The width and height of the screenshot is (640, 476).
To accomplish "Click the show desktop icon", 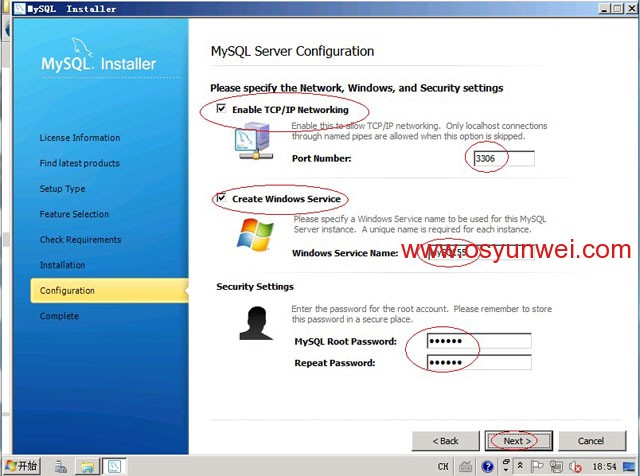I will pyautogui.click(x=629, y=466).
